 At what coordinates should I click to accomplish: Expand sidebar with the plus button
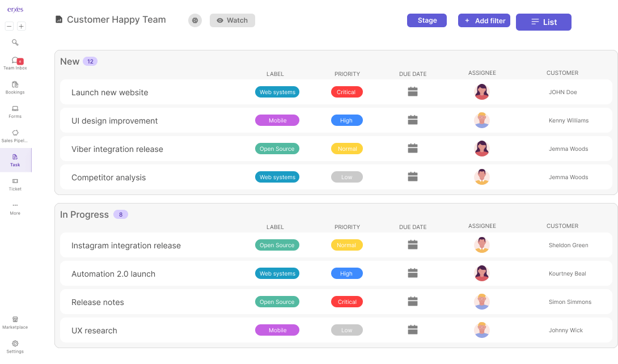tap(22, 27)
